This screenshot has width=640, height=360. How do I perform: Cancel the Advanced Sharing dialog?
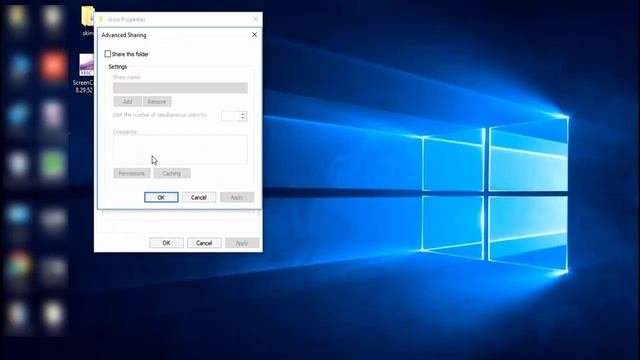199,198
